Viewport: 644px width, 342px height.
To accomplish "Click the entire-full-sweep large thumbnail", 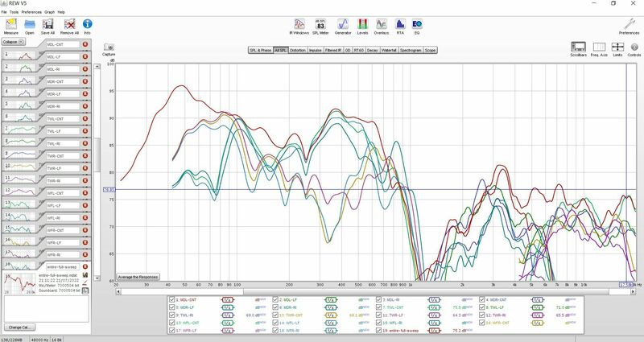I will 19,283.
